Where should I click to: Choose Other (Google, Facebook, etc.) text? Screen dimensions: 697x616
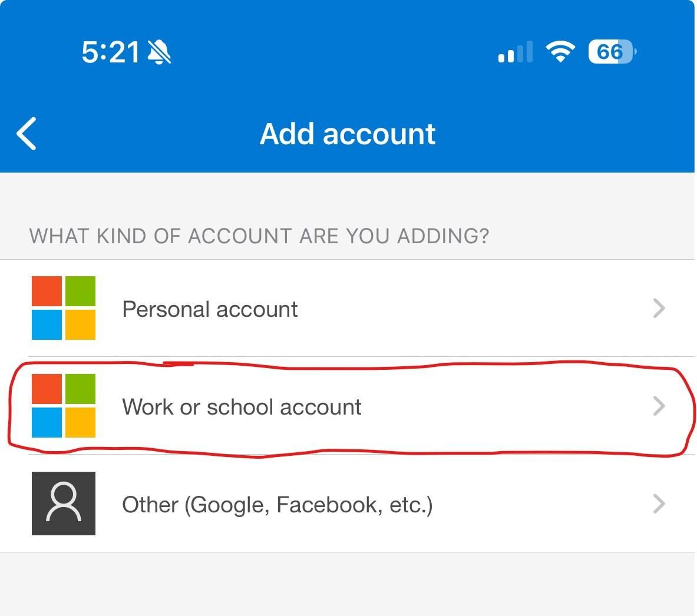(277, 505)
